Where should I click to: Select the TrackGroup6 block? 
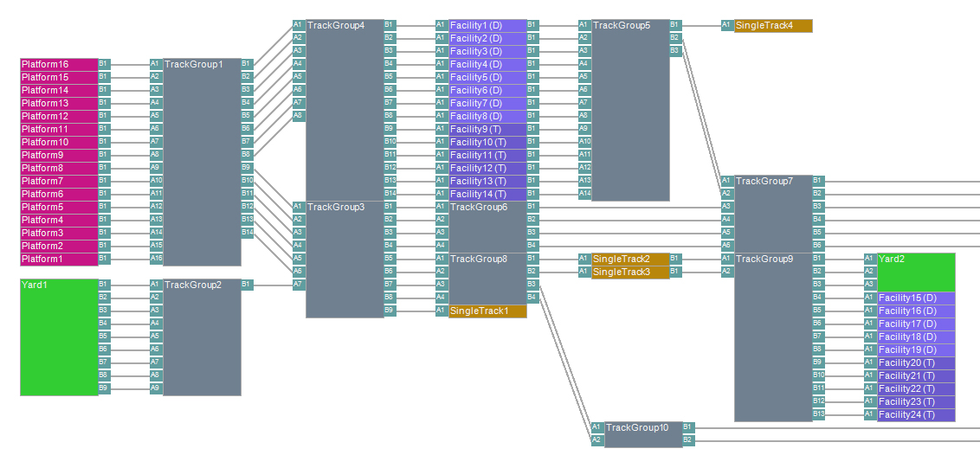pyautogui.click(x=487, y=226)
